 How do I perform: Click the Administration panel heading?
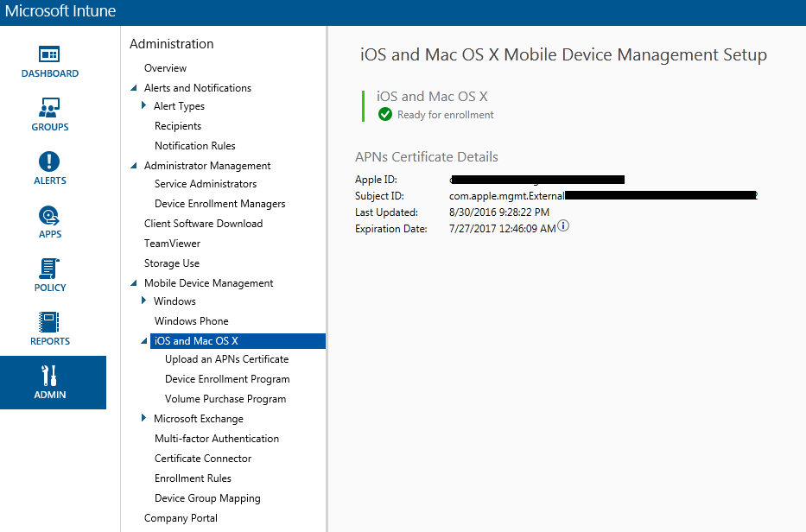pyautogui.click(x=172, y=44)
